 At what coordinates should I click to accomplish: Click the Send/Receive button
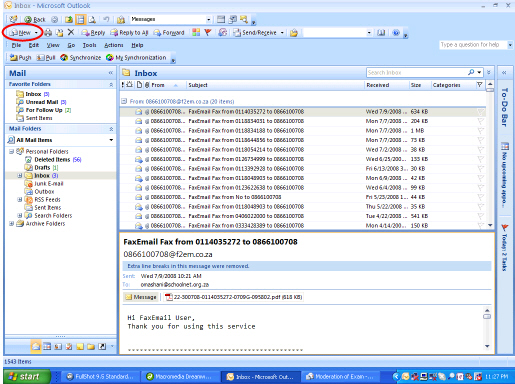[255, 32]
